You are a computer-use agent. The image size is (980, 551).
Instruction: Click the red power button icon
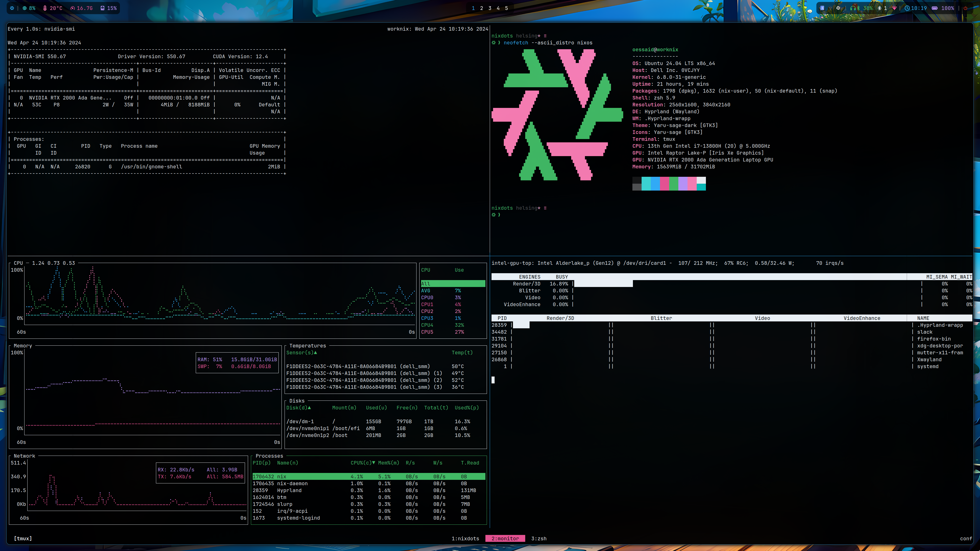point(965,8)
